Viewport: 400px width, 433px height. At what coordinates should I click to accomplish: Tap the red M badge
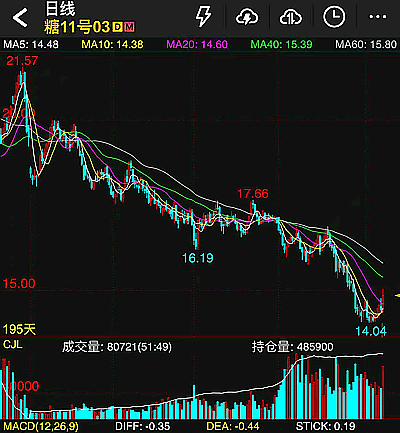[x=129, y=27]
